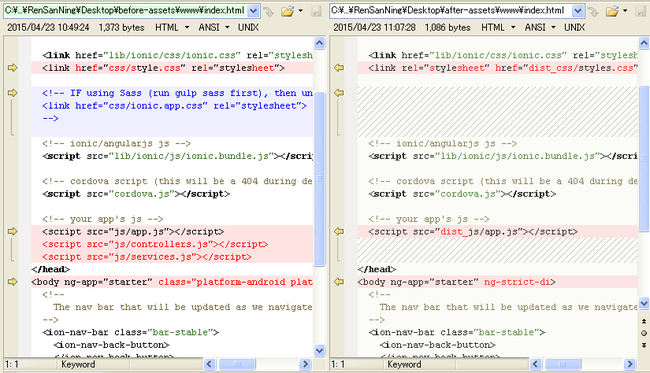Click left comment 'your app's js'
This screenshot has width=650, height=373.
click(x=102, y=219)
